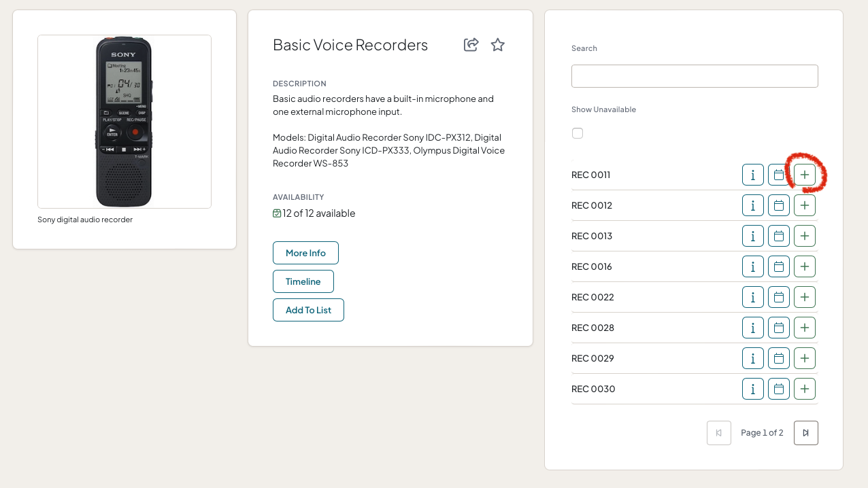Open info for REC 0028

753,328
